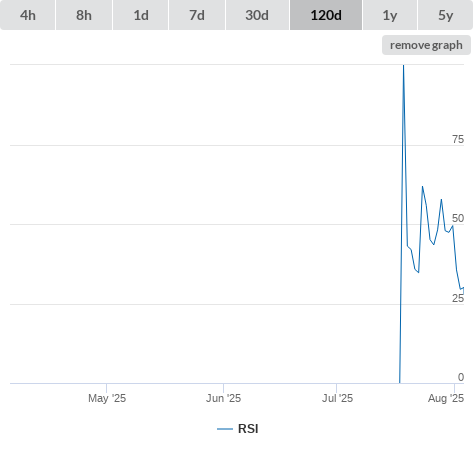Switch chart to 30d range
The width and height of the screenshot is (474, 455).
point(257,15)
